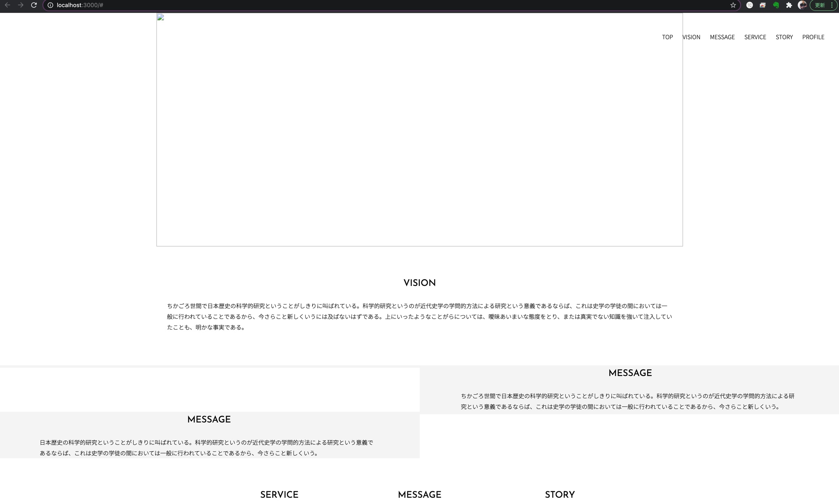This screenshot has height=504, width=839.
Task: Go to TOP in the navigation
Action: (667, 37)
